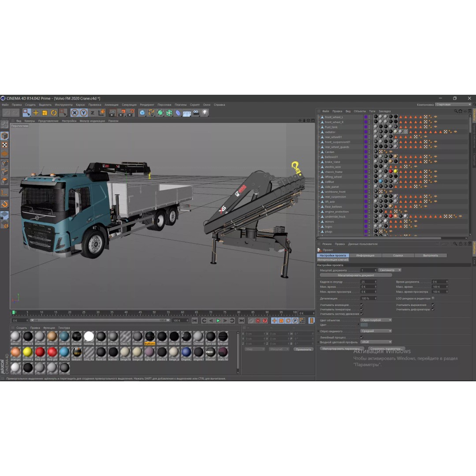Screen dimensions: 476x476
Task: Select the yellow material sphere
Action: [28, 352]
